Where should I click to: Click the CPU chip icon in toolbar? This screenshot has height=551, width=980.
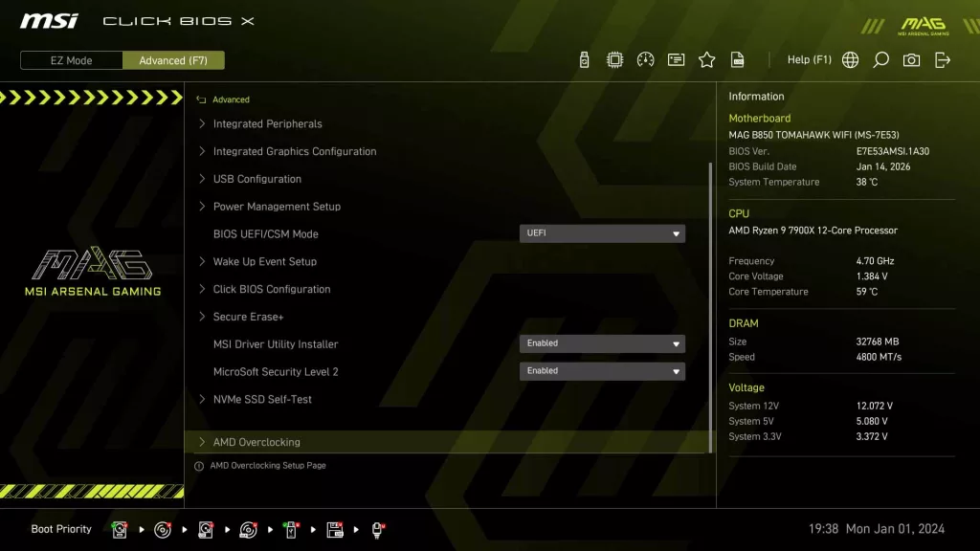click(614, 60)
